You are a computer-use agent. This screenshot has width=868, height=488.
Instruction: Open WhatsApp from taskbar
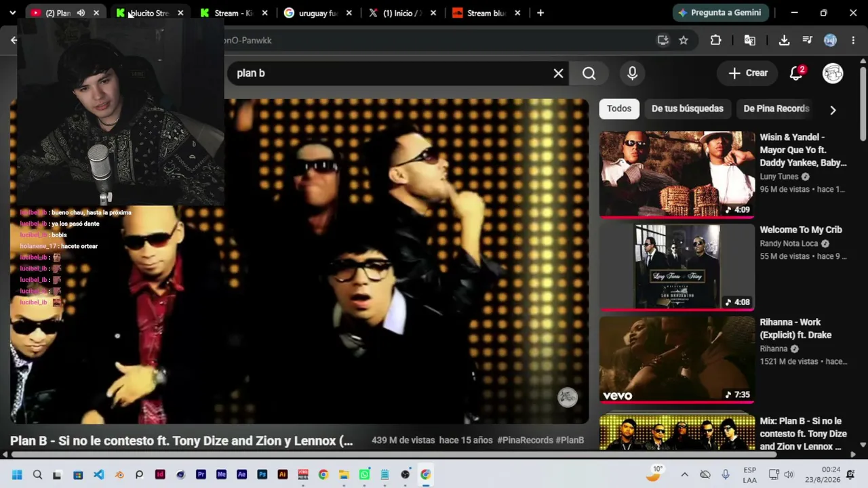click(x=364, y=474)
